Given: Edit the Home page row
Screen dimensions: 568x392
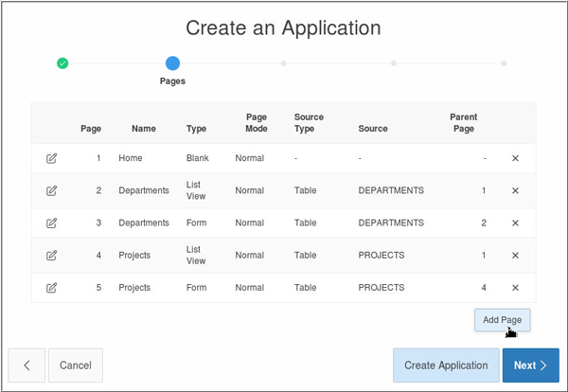Looking at the screenshot, I should (51, 158).
